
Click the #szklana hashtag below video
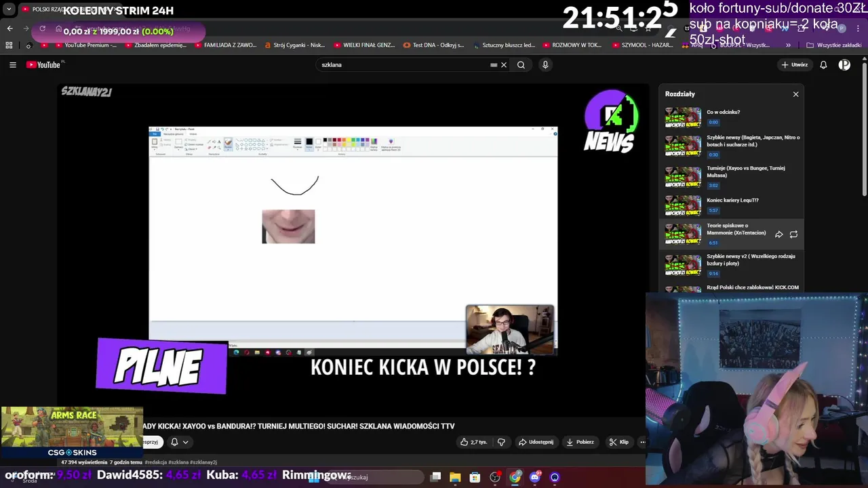point(179,462)
